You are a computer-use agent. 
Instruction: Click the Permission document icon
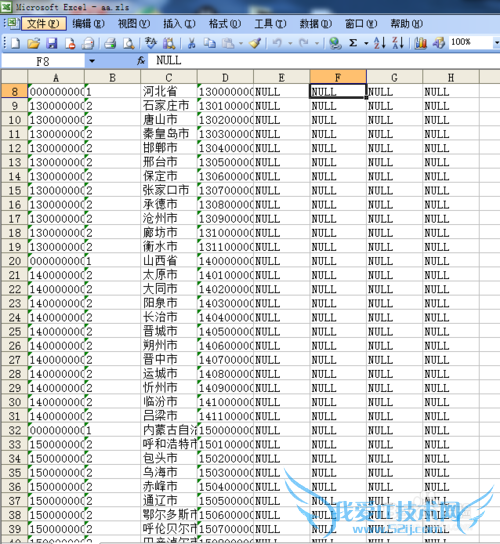click(70, 43)
